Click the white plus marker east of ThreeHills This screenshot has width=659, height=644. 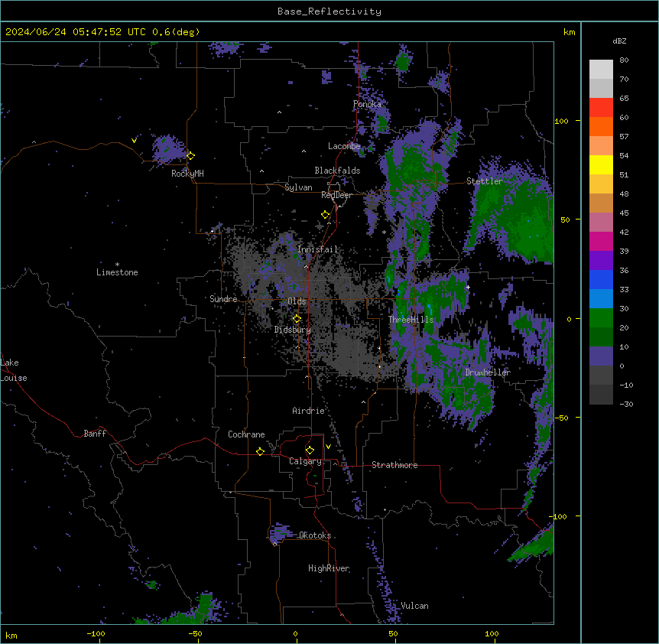(x=468, y=287)
